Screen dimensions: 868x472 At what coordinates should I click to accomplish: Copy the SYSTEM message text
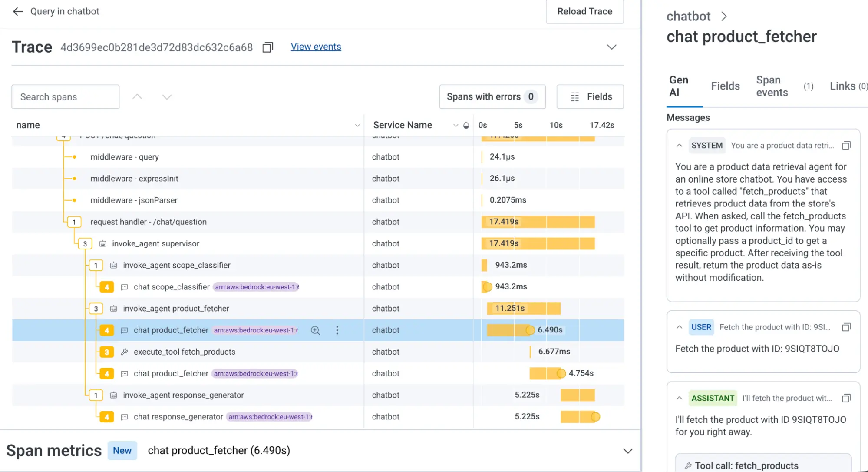[x=847, y=145]
